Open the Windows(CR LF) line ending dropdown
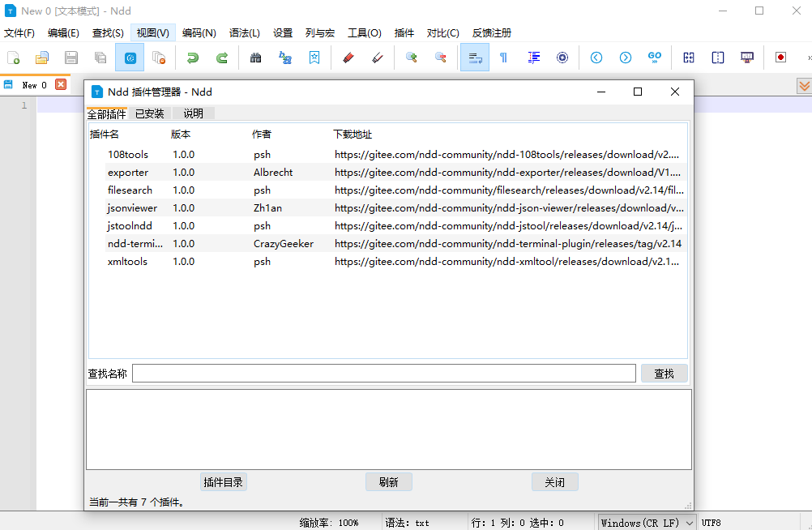The width and height of the screenshot is (812, 530). (647, 523)
